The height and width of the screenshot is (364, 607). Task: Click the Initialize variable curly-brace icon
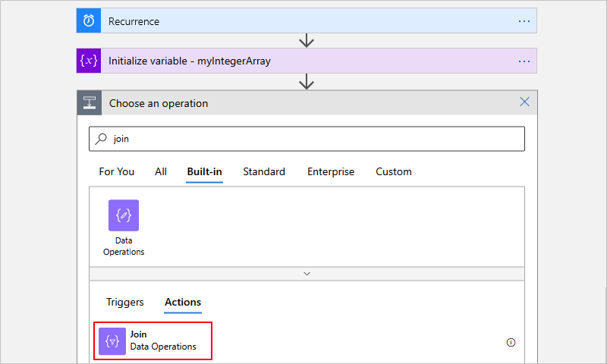coord(88,61)
